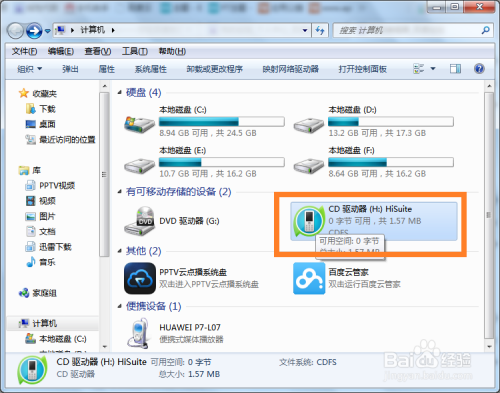Select 文档 library in the sidebar

(x=47, y=232)
